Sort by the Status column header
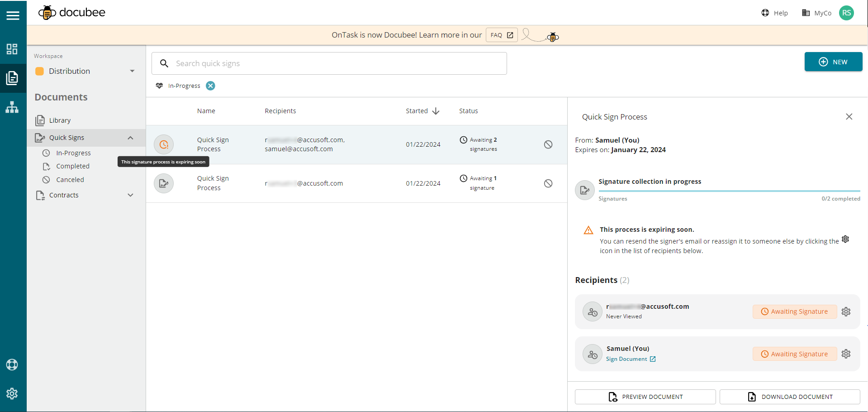This screenshot has width=868, height=412. pyautogui.click(x=469, y=111)
